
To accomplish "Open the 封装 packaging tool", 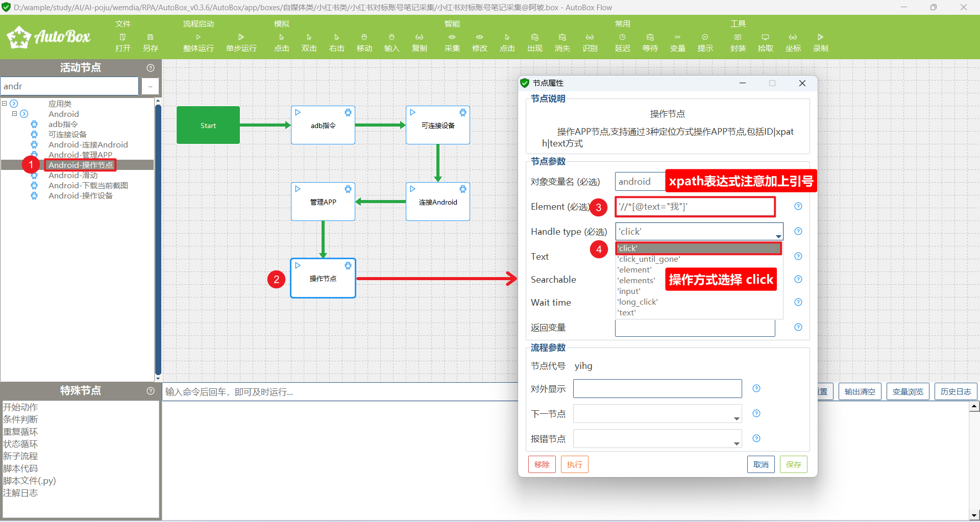I will 738,43.
